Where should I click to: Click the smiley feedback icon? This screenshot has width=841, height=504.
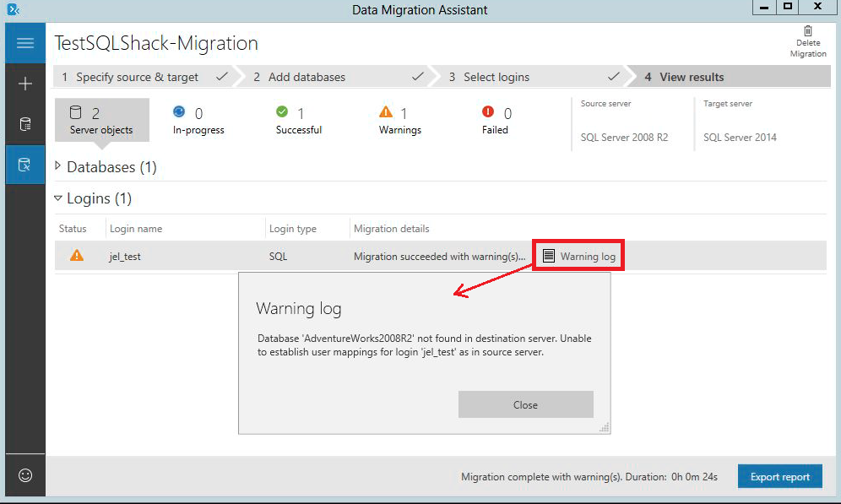(x=24, y=475)
